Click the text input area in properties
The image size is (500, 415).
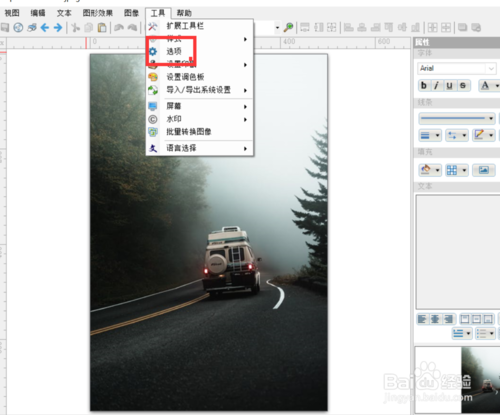(458, 252)
